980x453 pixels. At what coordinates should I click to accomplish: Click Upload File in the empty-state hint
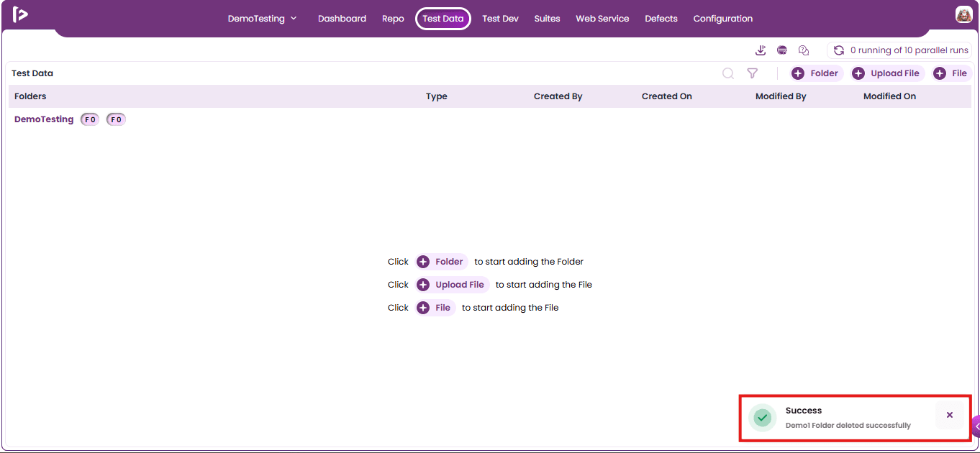point(453,285)
